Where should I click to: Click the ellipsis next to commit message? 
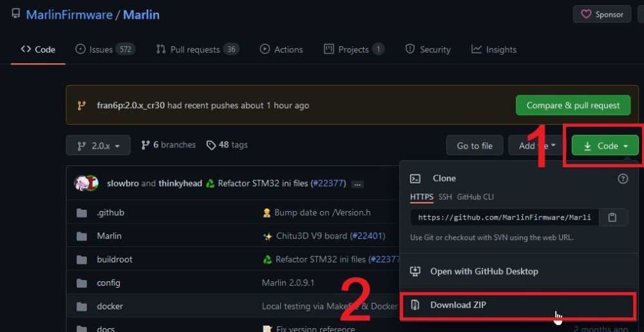357,184
